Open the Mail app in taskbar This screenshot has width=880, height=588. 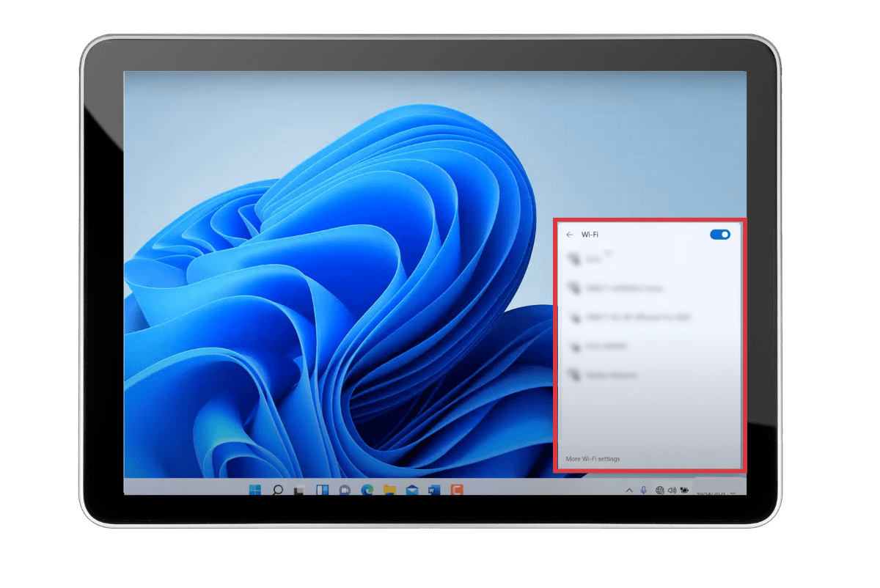tap(411, 490)
